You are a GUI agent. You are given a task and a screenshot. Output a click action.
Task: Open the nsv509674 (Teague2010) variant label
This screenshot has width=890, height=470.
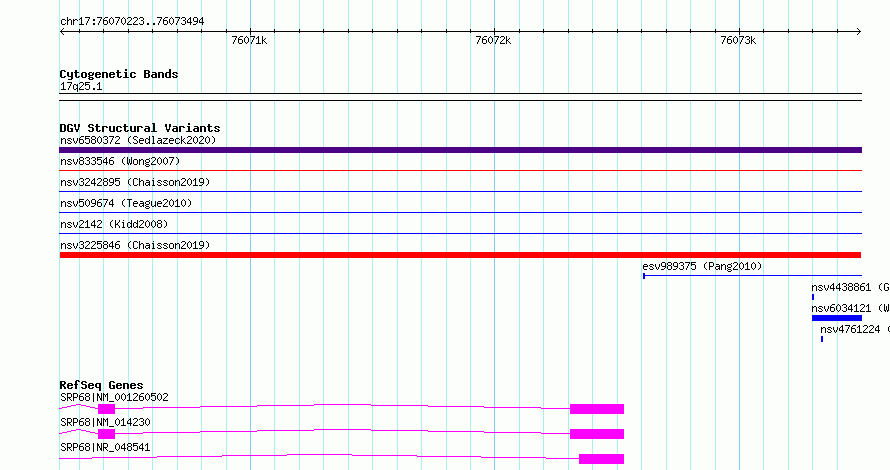[x=126, y=203]
